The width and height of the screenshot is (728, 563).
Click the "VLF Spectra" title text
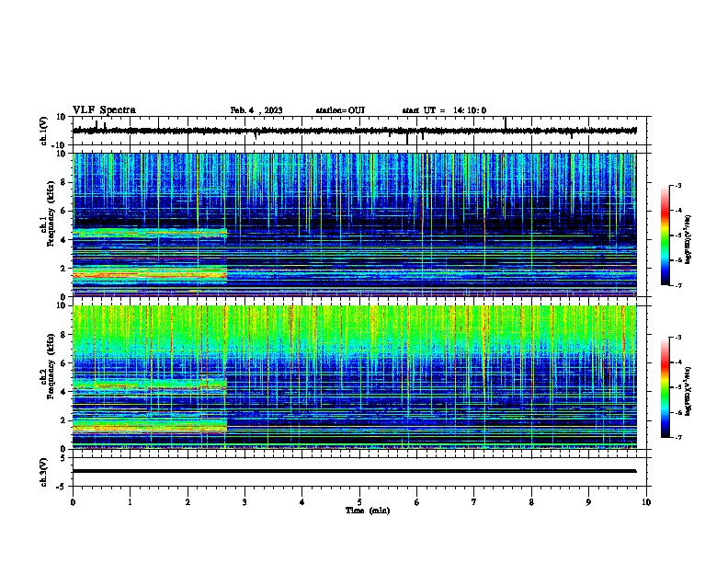point(104,110)
